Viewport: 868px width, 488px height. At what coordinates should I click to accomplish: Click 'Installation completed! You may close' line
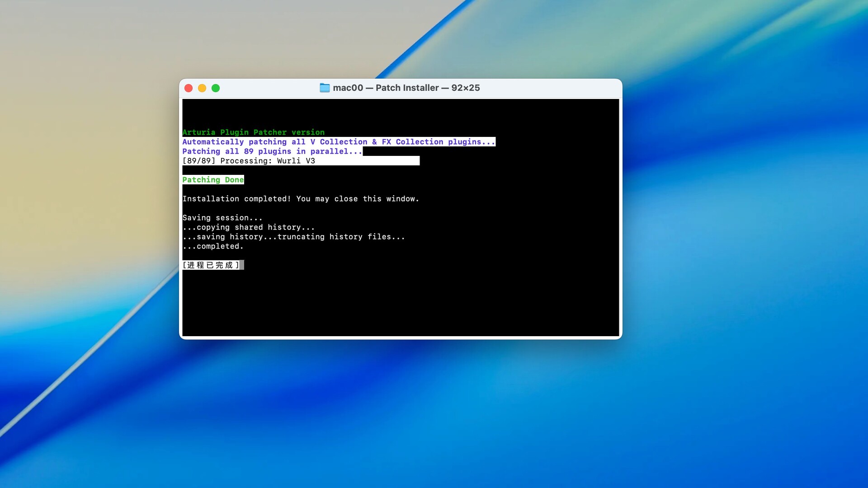click(x=301, y=199)
